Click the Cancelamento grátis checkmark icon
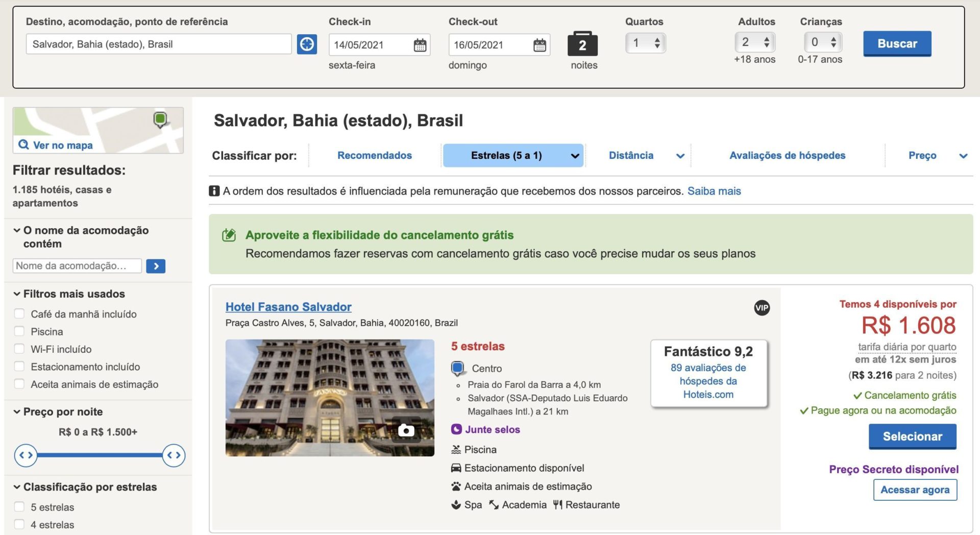This screenshot has height=535, width=980. point(857,396)
